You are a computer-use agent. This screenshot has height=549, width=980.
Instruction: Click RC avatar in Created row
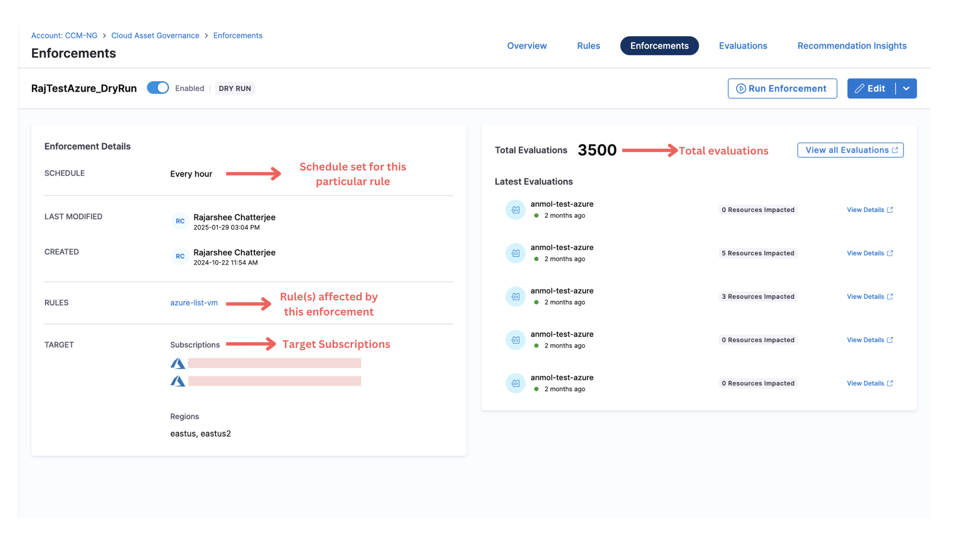pos(180,256)
